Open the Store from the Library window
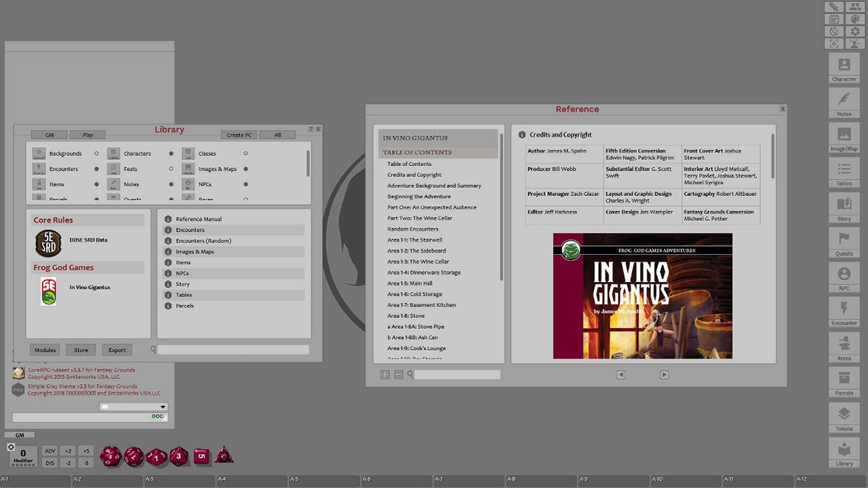868x488 pixels. (81, 350)
